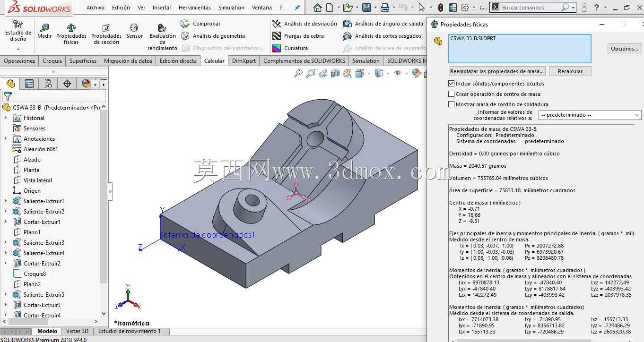The image size is (644, 342).
Task: Print the document
Action: 385,8
